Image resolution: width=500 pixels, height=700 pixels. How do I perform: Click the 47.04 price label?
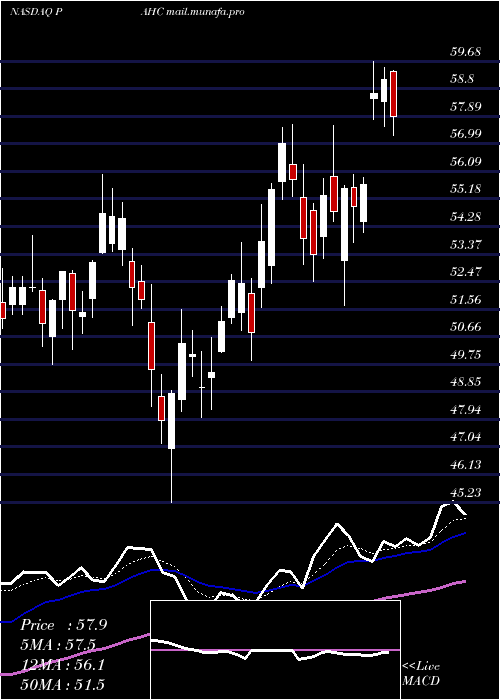pyautogui.click(x=466, y=437)
